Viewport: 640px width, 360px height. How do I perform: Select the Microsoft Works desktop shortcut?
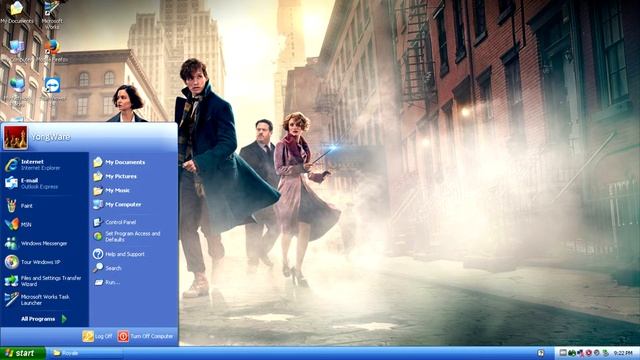click(x=52, y=15)
